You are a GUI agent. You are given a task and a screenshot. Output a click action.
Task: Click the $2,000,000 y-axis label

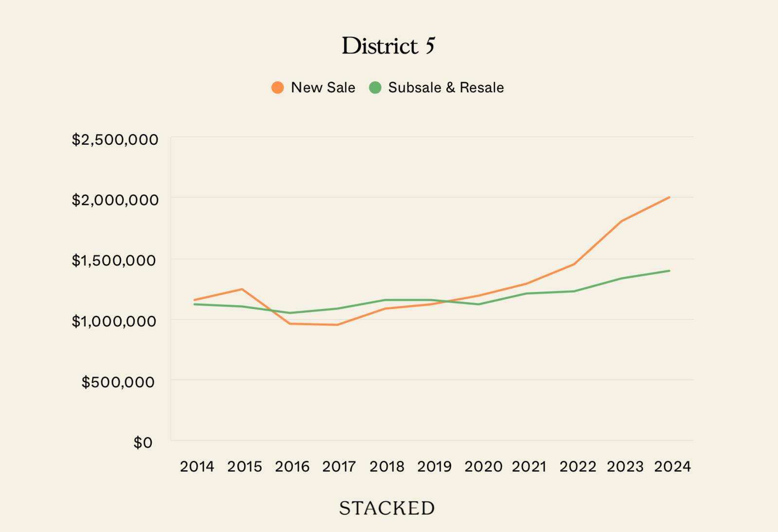coord(115,200)
